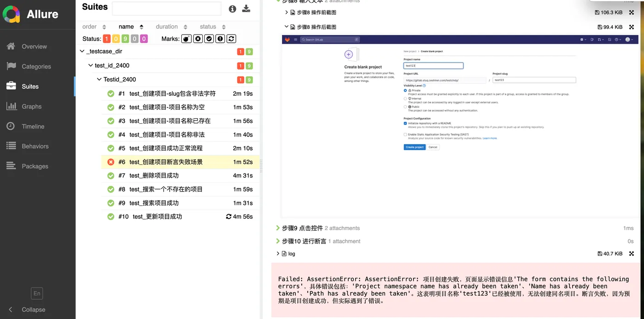Open test #1 slug包含非法字符
Viewport: 644px width, 319px height.
click(x=180, y=93)
